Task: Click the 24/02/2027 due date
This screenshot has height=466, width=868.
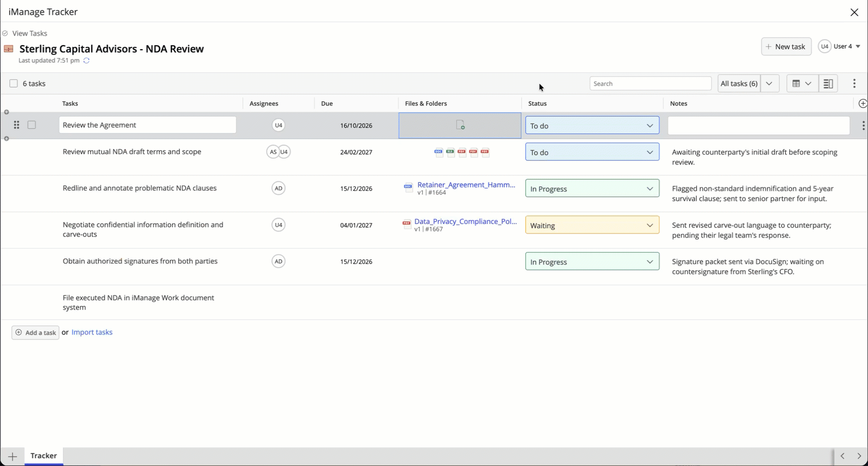Action: [356, 152]
